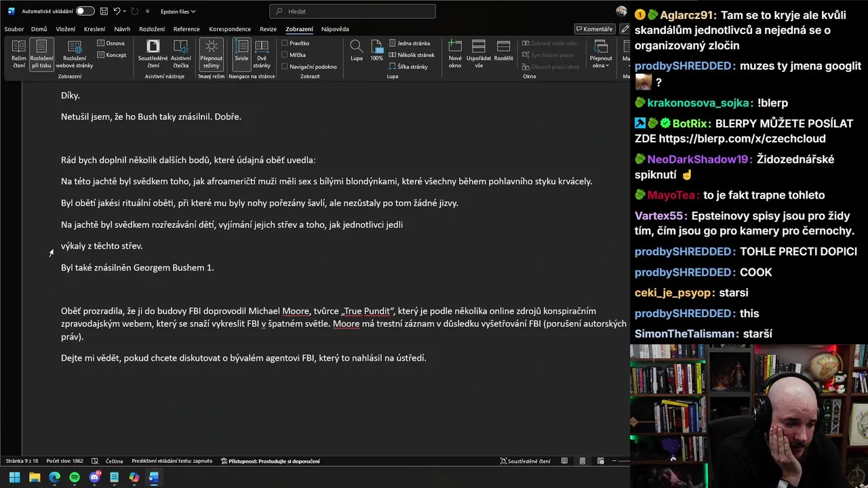
Task: Click Soustředěné čtení in status bar
Action: pos(526,461)
